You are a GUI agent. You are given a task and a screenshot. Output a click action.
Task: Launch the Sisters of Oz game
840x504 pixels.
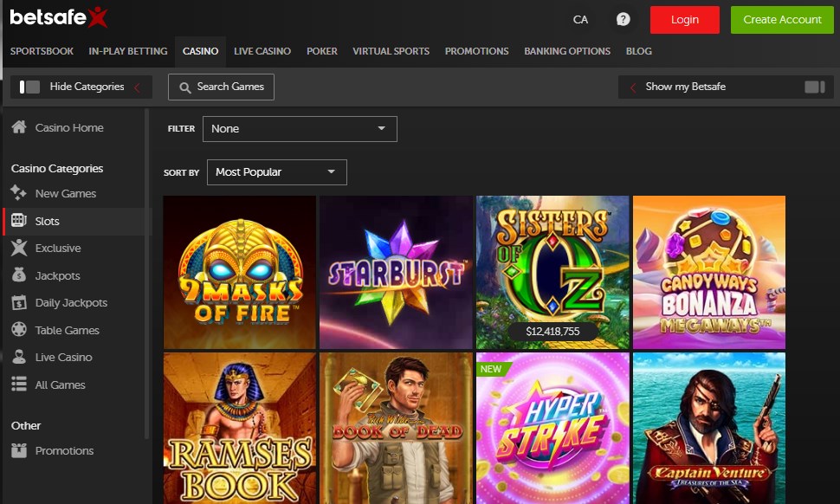coord(552,272)
